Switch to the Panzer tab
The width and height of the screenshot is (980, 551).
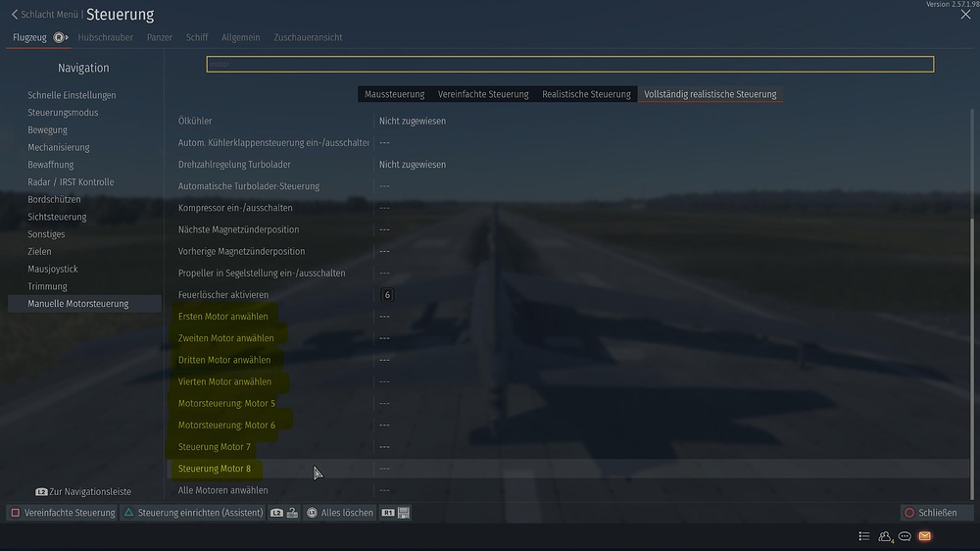click(x=160, y=37)
